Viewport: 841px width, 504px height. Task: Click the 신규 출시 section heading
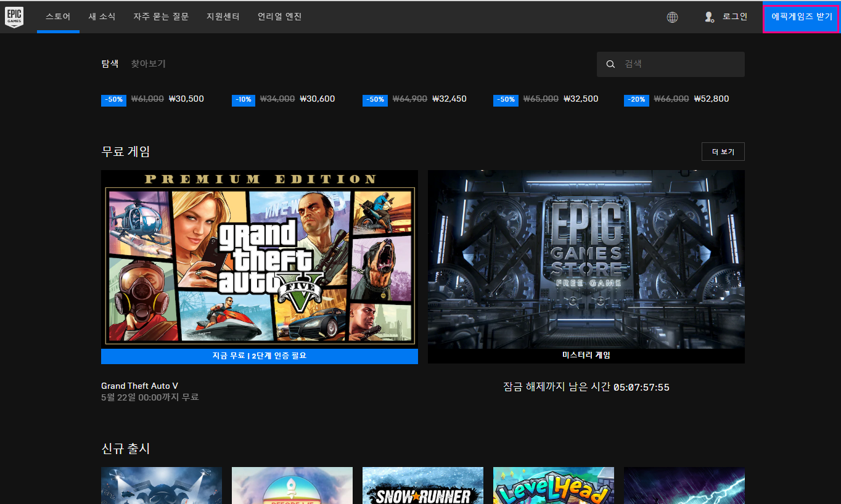click(126, 449)
